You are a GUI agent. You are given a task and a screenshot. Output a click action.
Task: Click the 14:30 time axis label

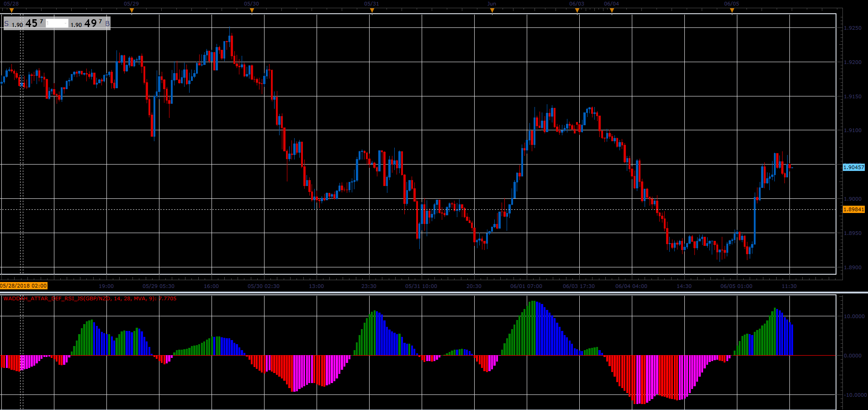684,286
